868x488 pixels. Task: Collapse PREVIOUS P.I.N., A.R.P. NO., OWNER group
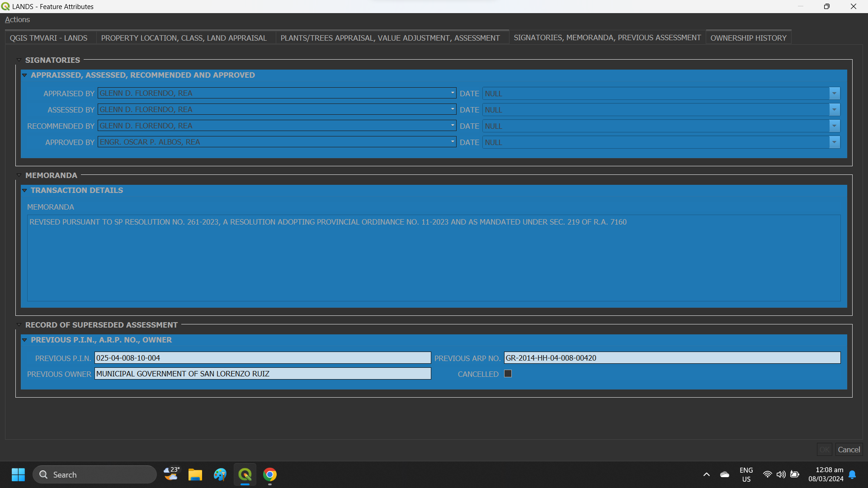point(24,340)
